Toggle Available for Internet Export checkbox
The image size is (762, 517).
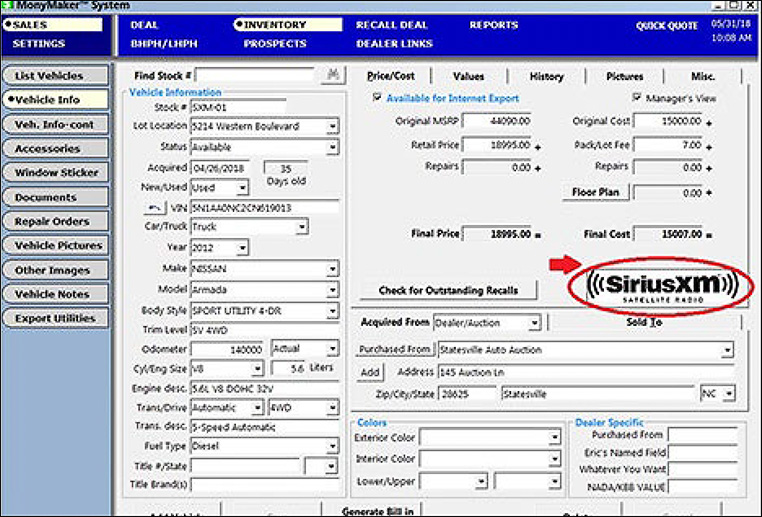(x=377, y=97)
